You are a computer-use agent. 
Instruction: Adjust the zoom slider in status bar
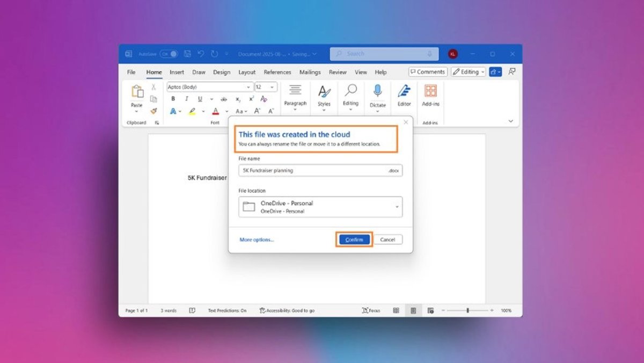click(467, 310)
